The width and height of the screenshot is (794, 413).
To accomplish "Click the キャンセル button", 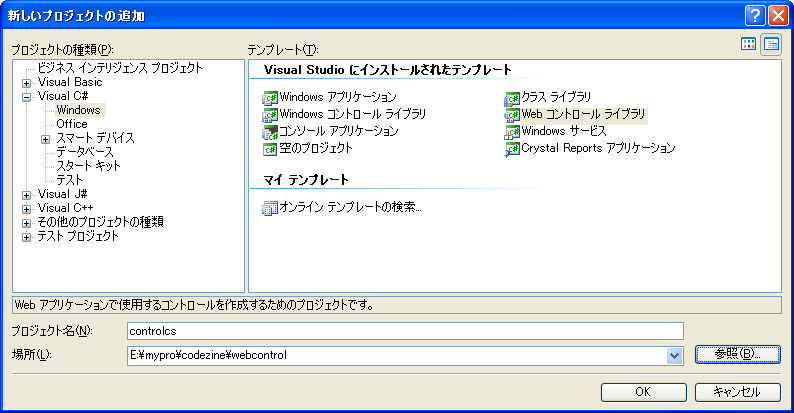I will [737, 392].
